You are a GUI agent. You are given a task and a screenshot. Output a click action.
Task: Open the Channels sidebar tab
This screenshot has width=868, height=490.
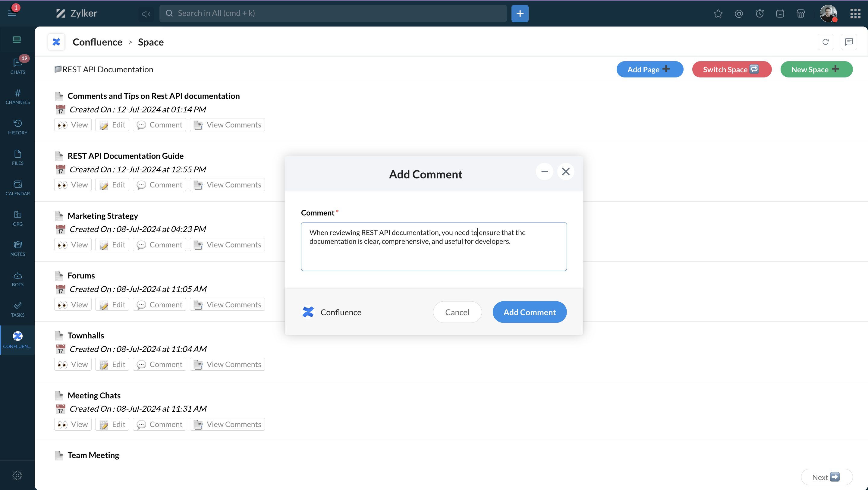click(17, 96)
